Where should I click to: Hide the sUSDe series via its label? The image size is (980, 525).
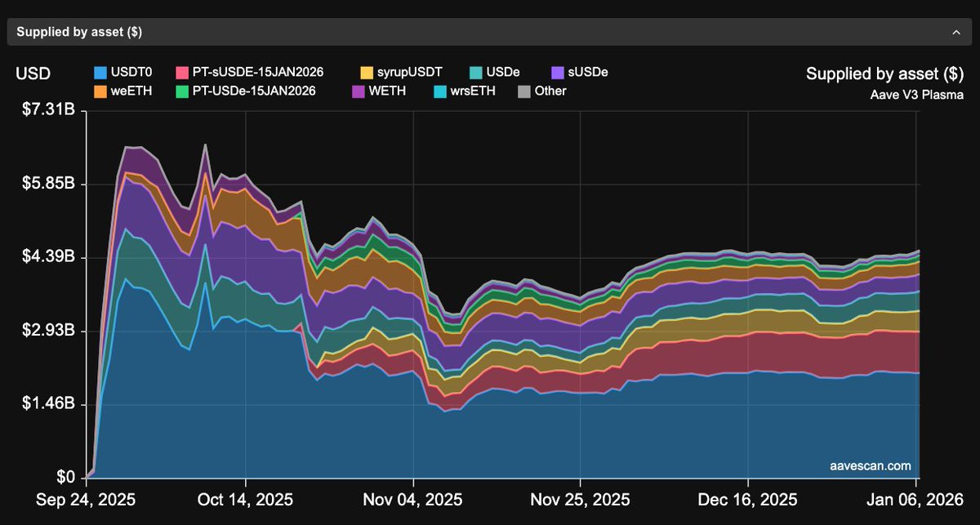point(588,73)
